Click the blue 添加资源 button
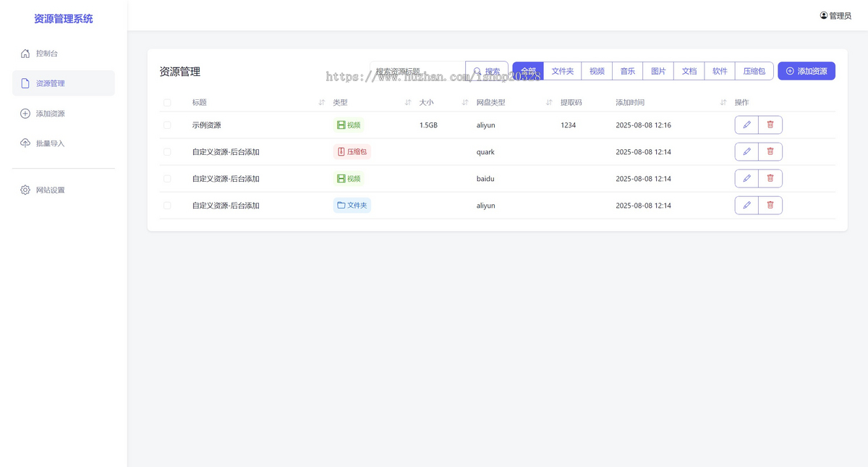The width and height of the screenshot is (868, 467). 807,71
